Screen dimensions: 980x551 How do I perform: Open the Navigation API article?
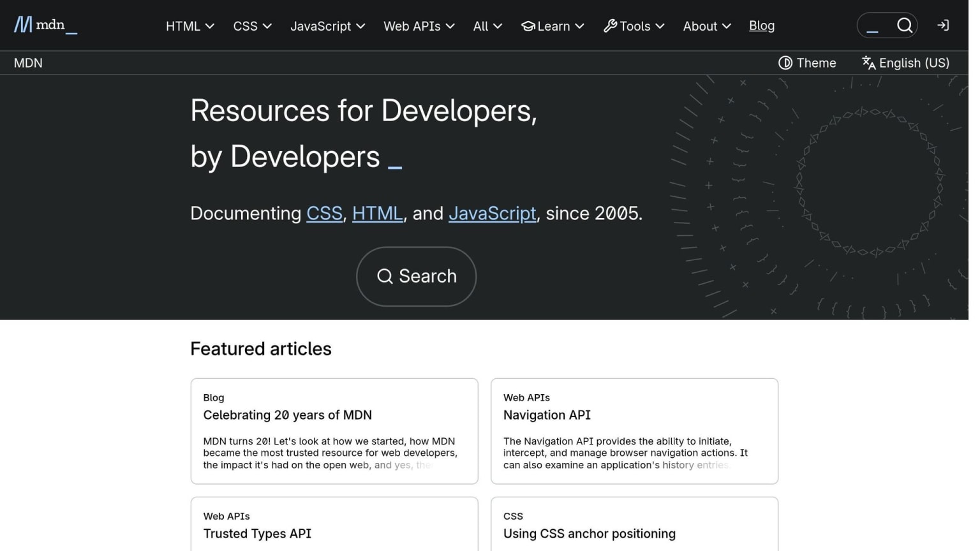[x=547, y=415]
